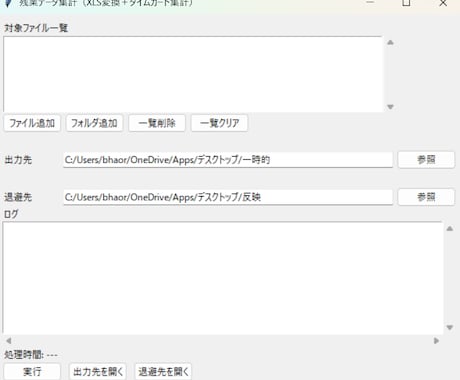Viewport: 460px width, 380px height.
Task: Focus the 退避先 path input field
Action: pyautogui.click(x=228, y=197)
